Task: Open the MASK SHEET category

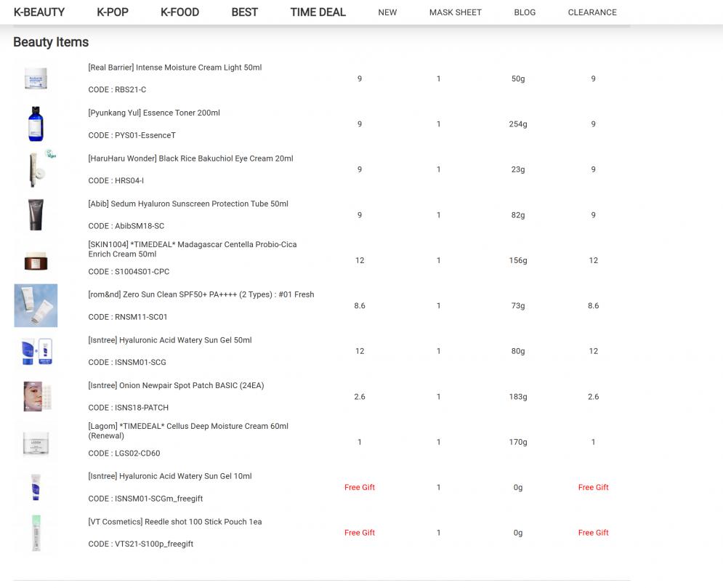Action: click(x=455, y=12)
